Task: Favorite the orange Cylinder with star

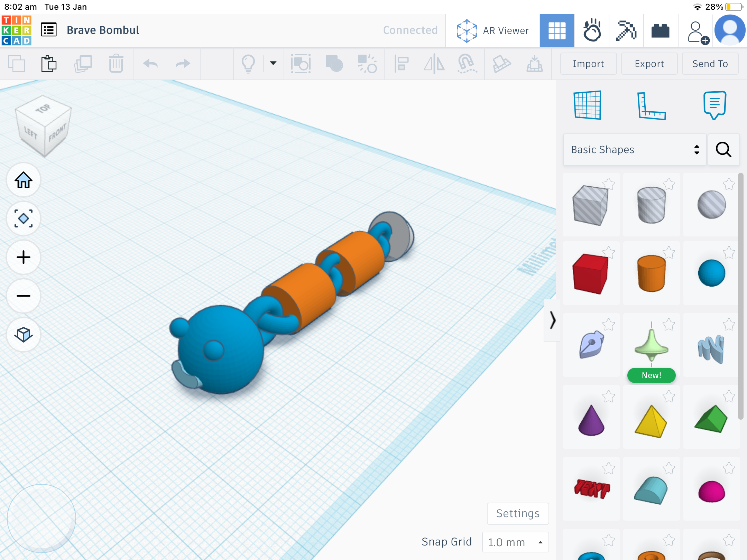Action: [x=668, y=253]
